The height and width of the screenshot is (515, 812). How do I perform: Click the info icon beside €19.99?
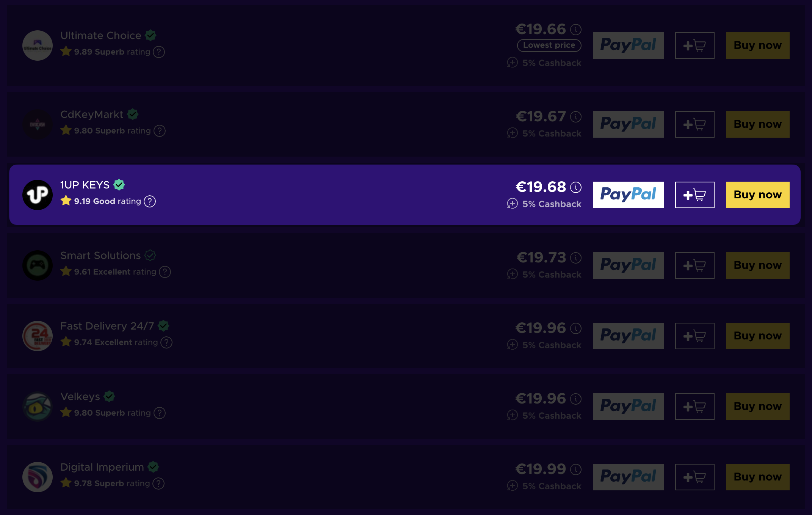tap(576, 469)
